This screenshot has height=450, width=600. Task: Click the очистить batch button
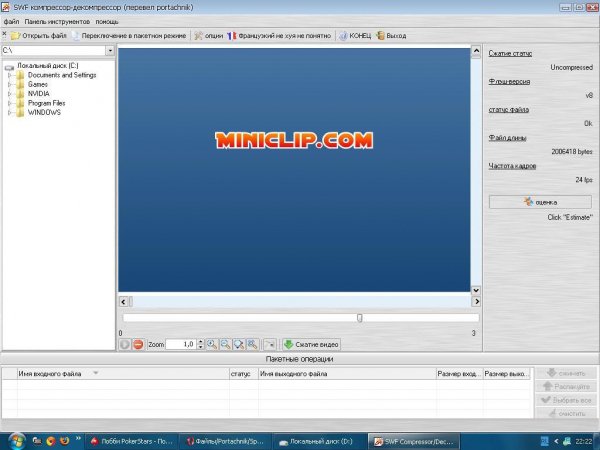566,413
